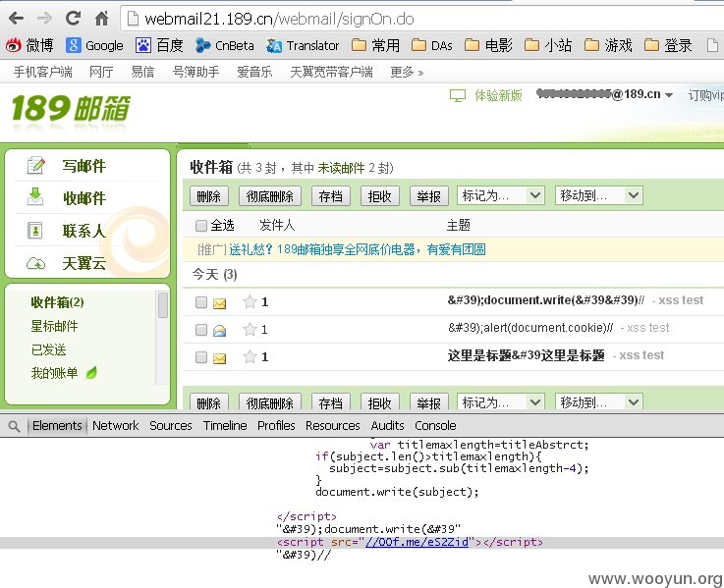Select the 我的账单 folder

[x=54, y=373]
